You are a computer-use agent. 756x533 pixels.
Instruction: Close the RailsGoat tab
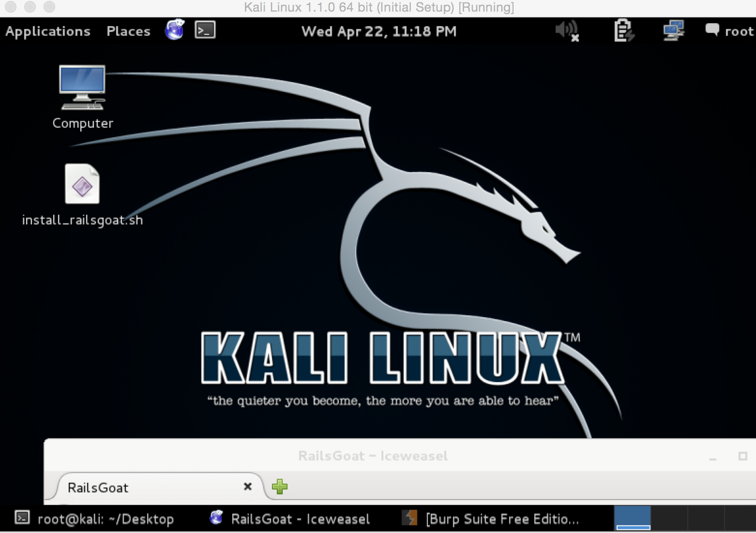click(x=248, y=487)
